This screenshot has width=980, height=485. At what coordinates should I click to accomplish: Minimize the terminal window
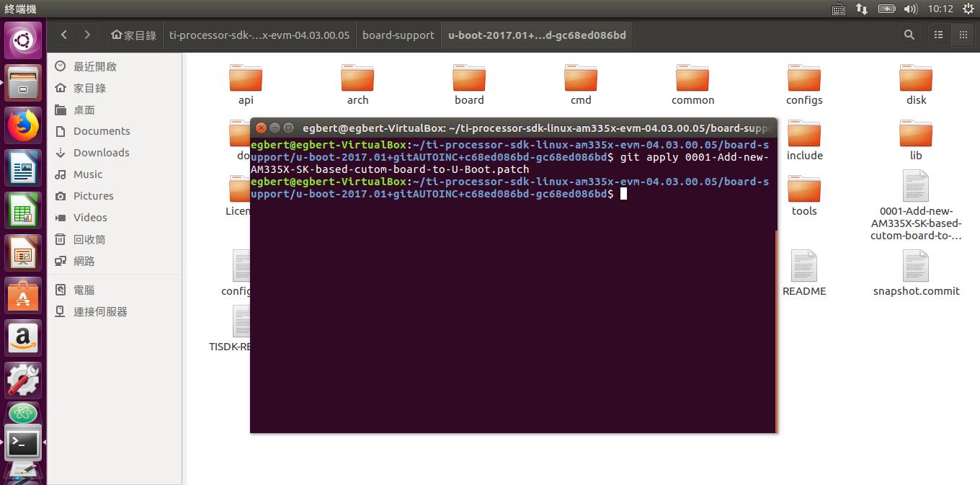coord(275,128)
